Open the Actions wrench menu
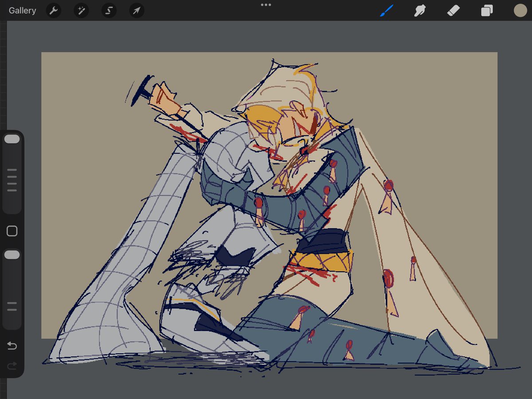This screenshot has height=399, width=532. click(53, 11)
